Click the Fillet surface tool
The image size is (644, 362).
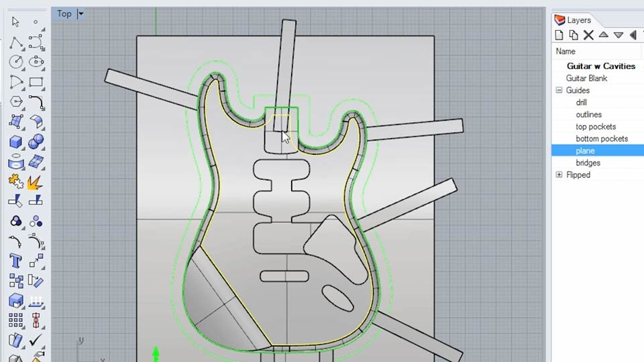(36, 121)
